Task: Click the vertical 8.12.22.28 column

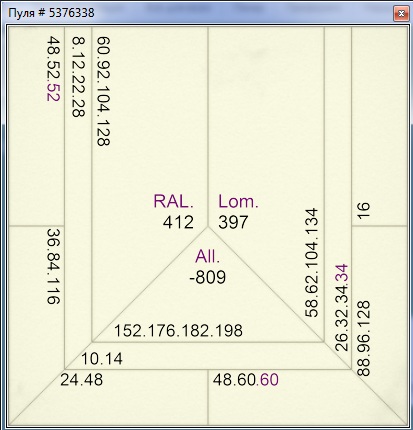Action: pyautogui.click(x=79, y=77)
